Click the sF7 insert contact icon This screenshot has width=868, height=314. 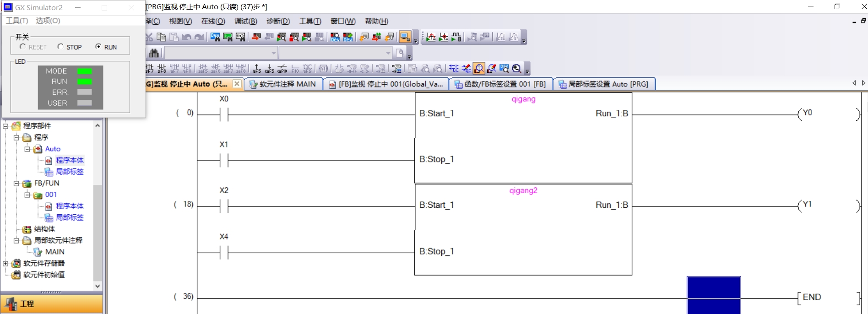tap(150, 69)
